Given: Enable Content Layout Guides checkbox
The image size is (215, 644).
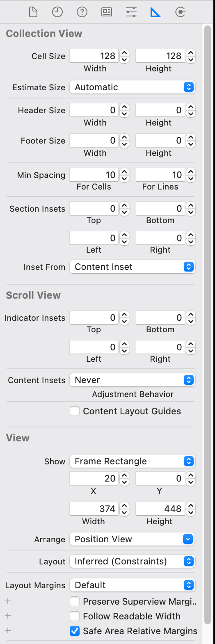Looking at the screenshot, I should (75, 411).
